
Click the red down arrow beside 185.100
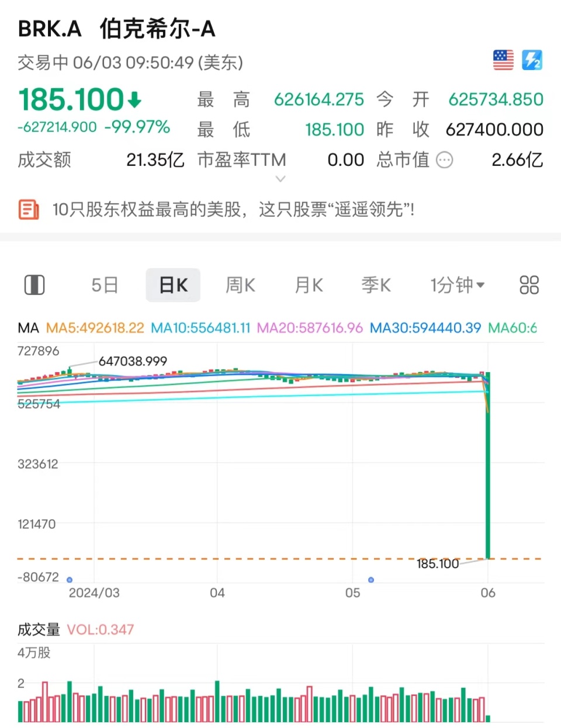click(134, 100)
